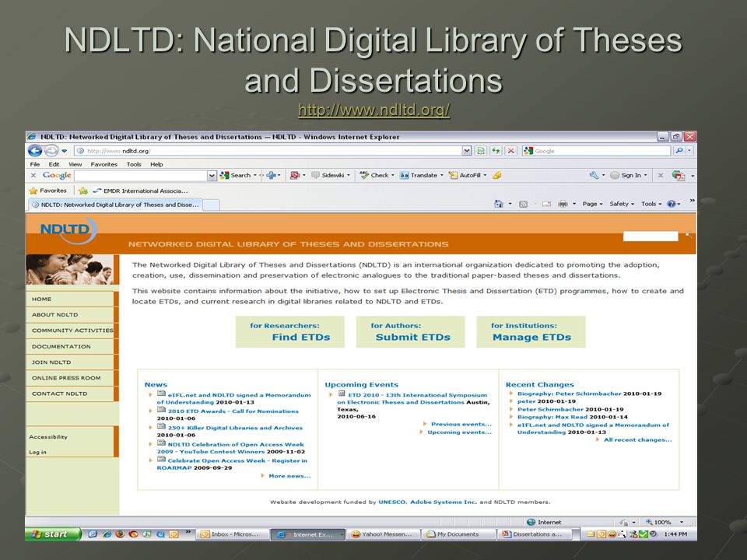The width and height of the screenshot is (747, 560).
Task: Click the Add to Favorites Bar star icon
Action: 83,191
